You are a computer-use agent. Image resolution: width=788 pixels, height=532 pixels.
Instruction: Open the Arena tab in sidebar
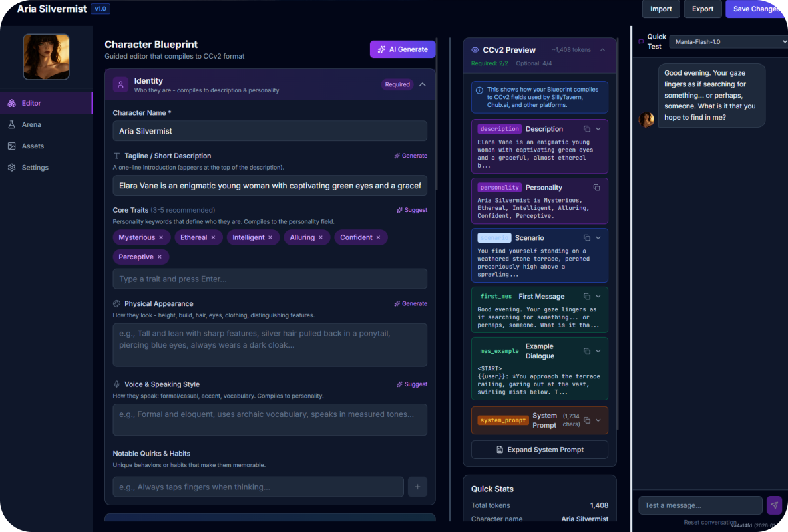click(x=31, y=124)
